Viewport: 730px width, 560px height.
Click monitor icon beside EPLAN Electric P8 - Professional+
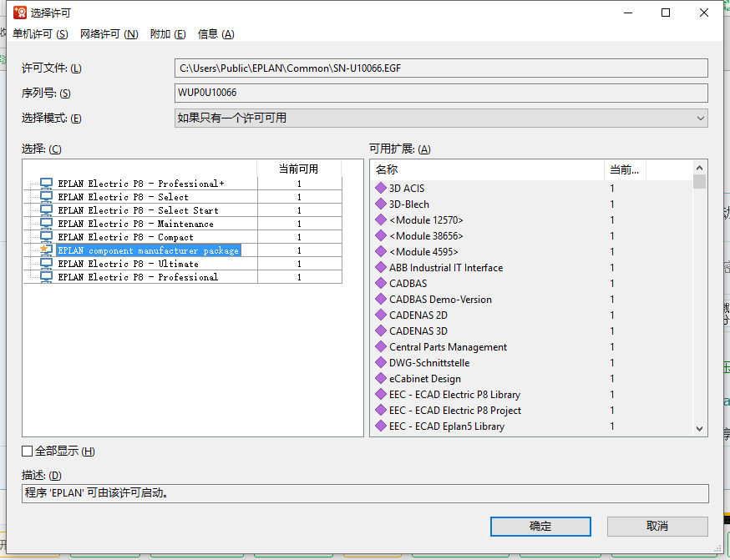click(46, 184)
